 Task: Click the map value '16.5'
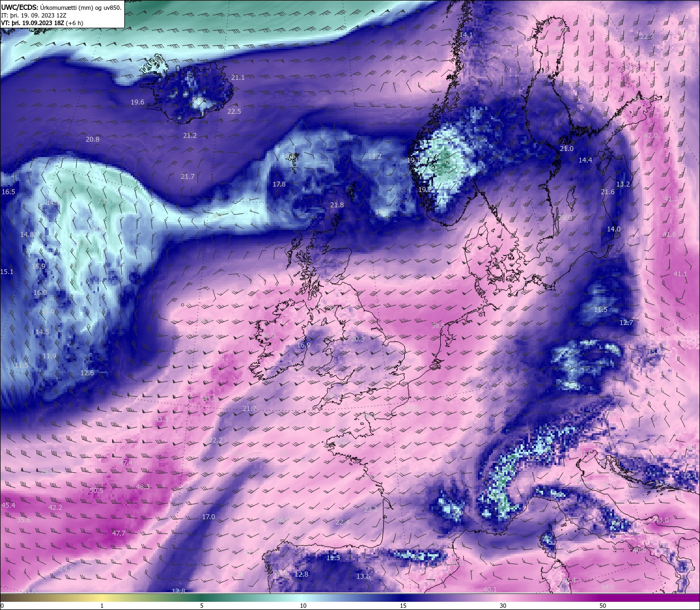8,192
